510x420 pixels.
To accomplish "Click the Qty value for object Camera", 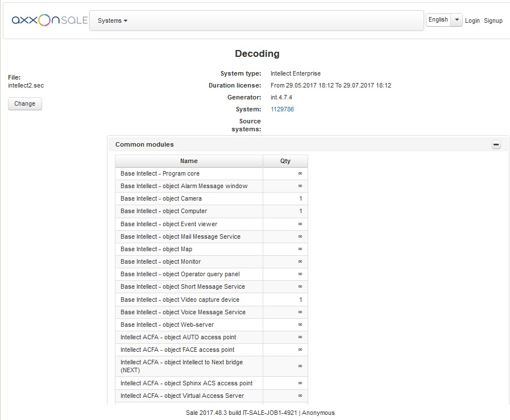I will click(x=301, y=198).
